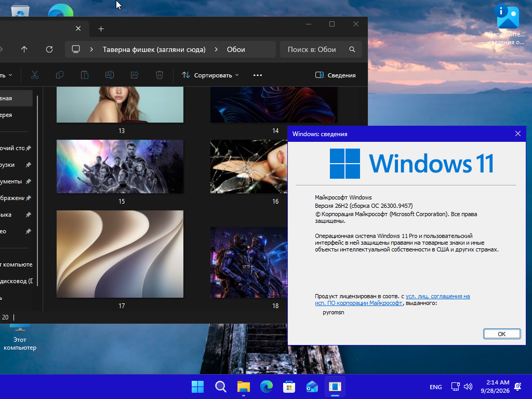Click the Share icon in toolbar
532x399 pixels.
click(135, 75)
